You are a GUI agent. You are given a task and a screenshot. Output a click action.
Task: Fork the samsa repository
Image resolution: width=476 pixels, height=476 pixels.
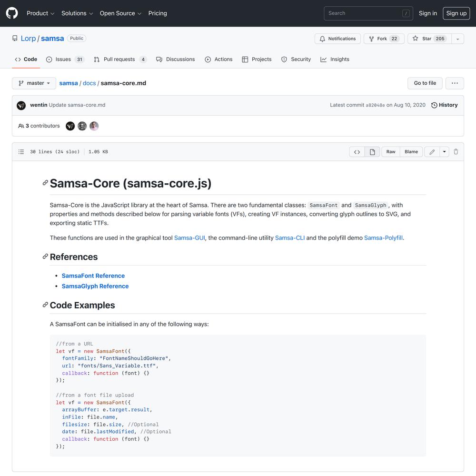tap(384, 39)
